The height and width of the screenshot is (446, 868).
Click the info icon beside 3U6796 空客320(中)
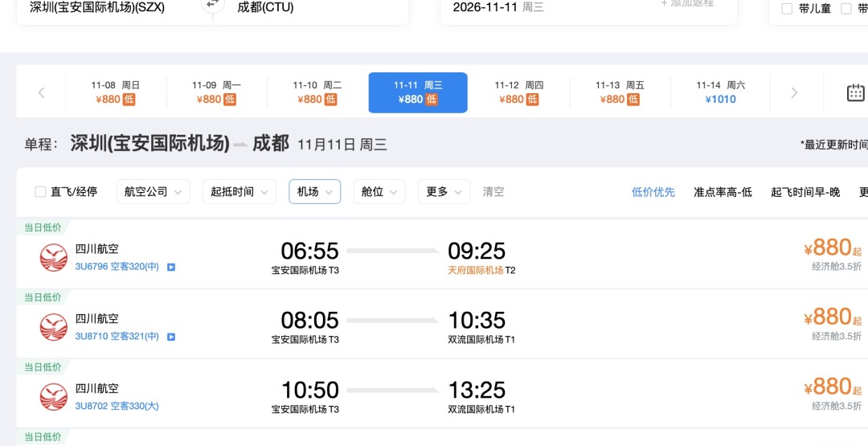(x=171, y=268)
